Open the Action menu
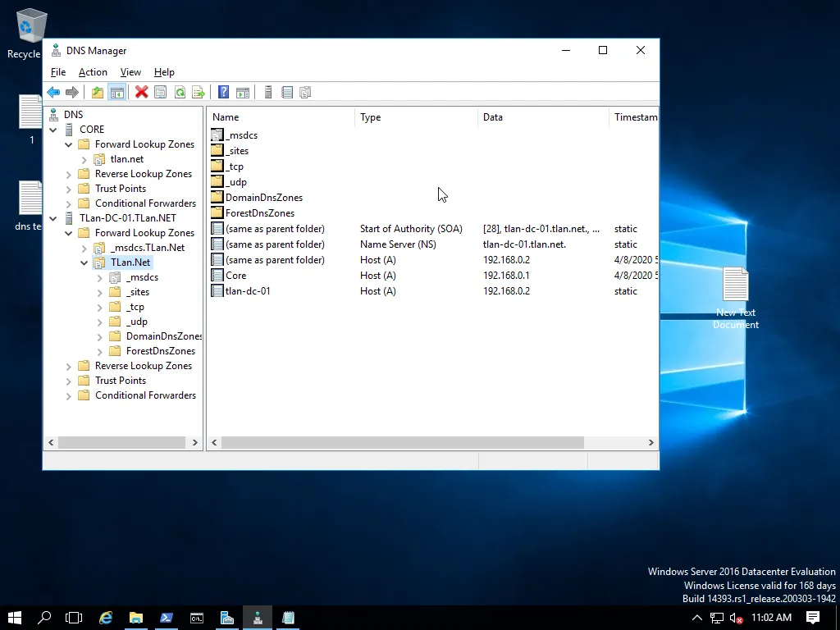 click(93, 72)
